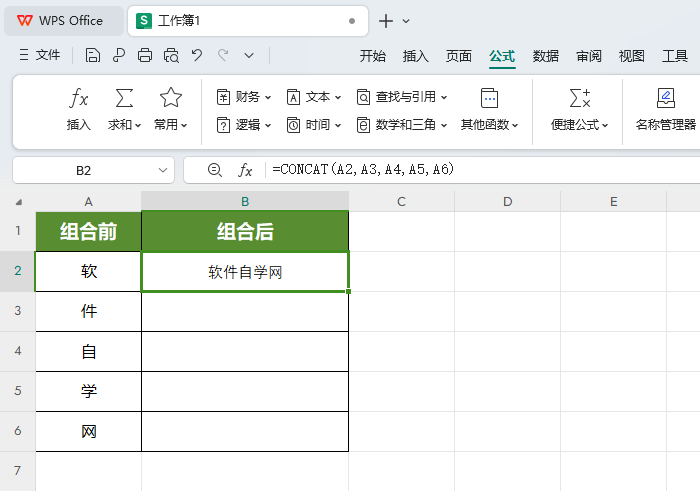Click the redo arrow icon
The image size is (700, 491).
(223, 55)
